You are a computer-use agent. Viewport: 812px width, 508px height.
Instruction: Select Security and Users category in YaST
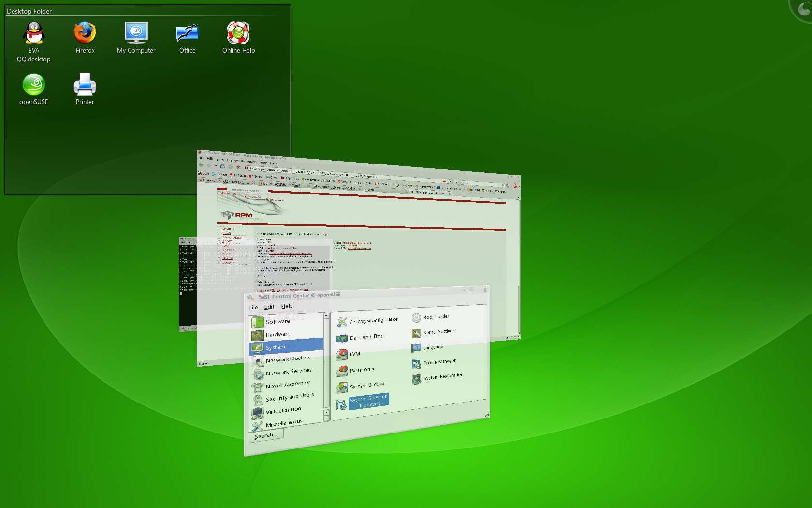tap(286, 398)
